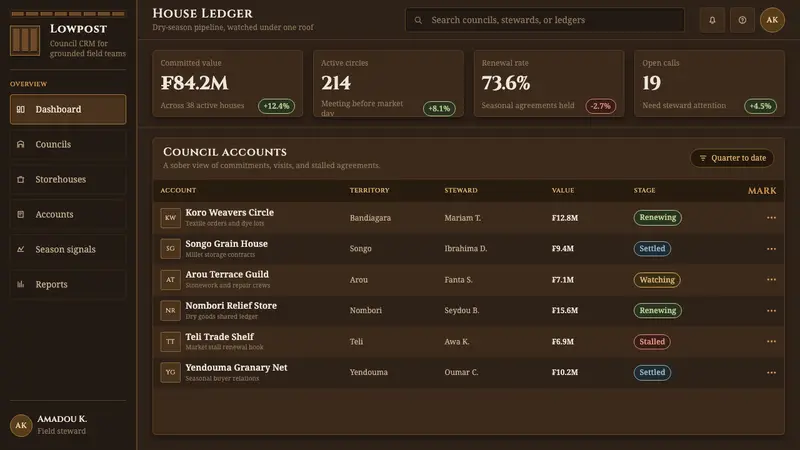Click the help icon in header
The height and width of the screenshot is (450, 800).
742,20
